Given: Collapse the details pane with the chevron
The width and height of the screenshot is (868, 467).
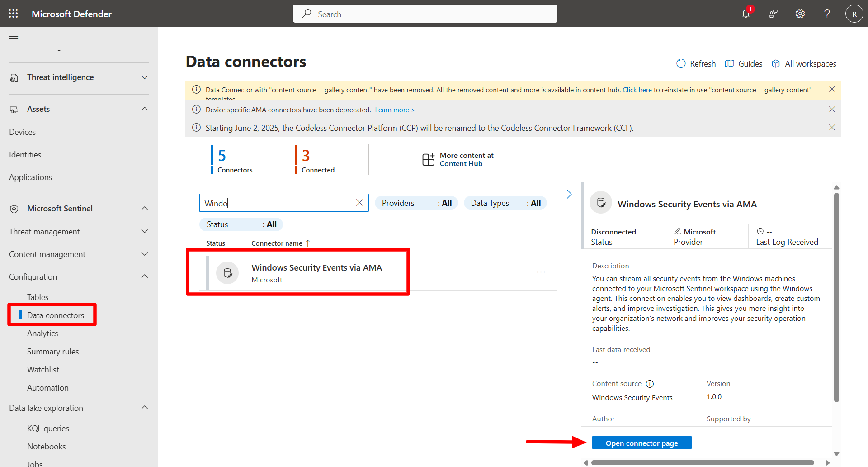Looking at the screenshot, I should coord(569,194).
